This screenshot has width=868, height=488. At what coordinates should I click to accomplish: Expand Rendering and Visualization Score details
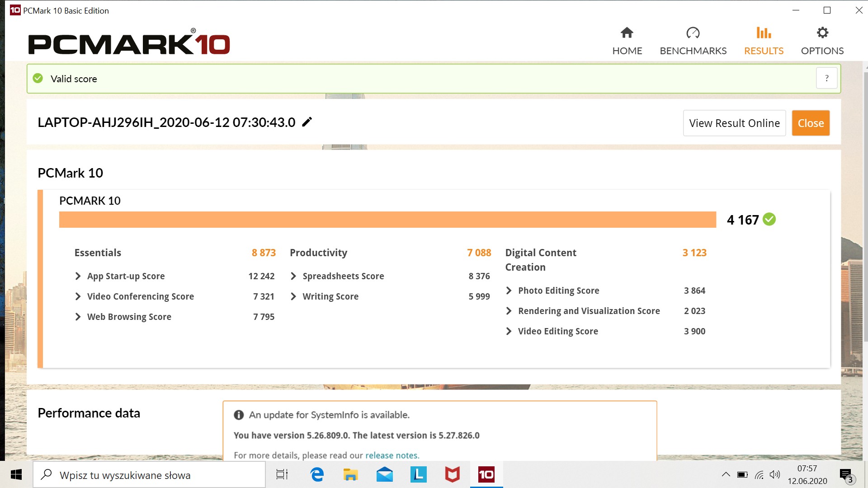coord(509,311)
